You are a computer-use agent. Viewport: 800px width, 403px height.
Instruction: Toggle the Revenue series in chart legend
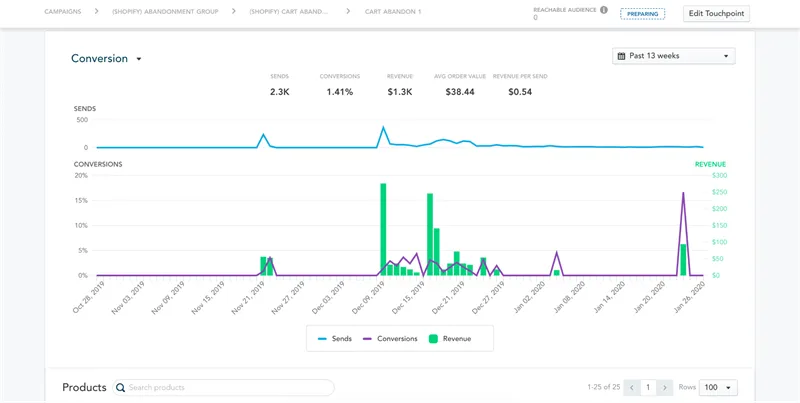click(x=450, y=339)
